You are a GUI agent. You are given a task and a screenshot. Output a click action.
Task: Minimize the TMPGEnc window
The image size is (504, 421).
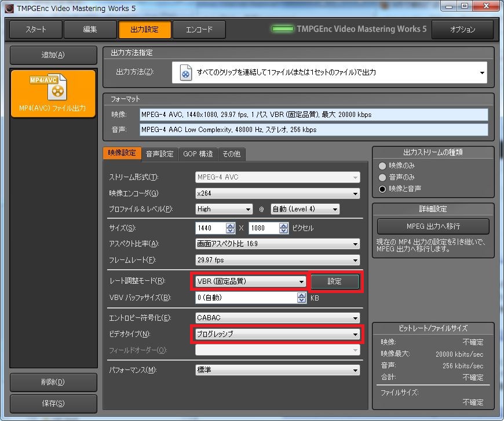pyautogui.click(x=450, y=6)
